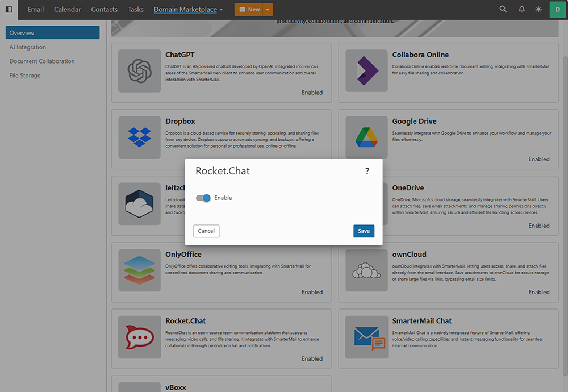Open the New button dropdown arrow

point(268,10)
